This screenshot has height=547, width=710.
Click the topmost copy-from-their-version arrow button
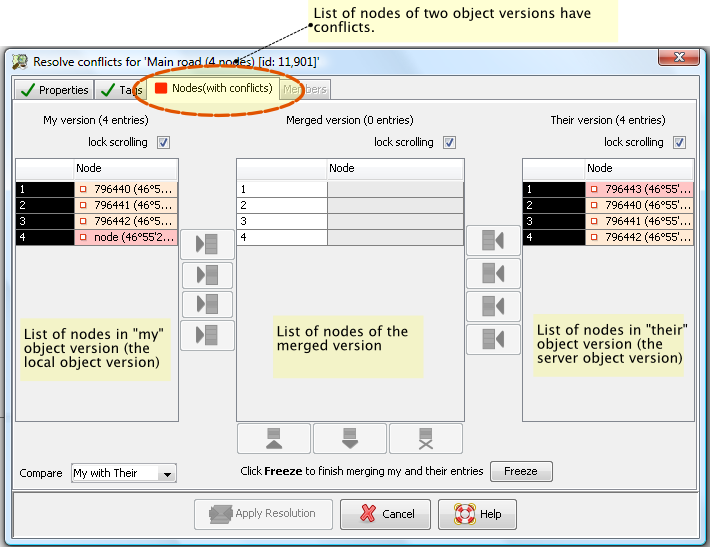click(493, 241)
